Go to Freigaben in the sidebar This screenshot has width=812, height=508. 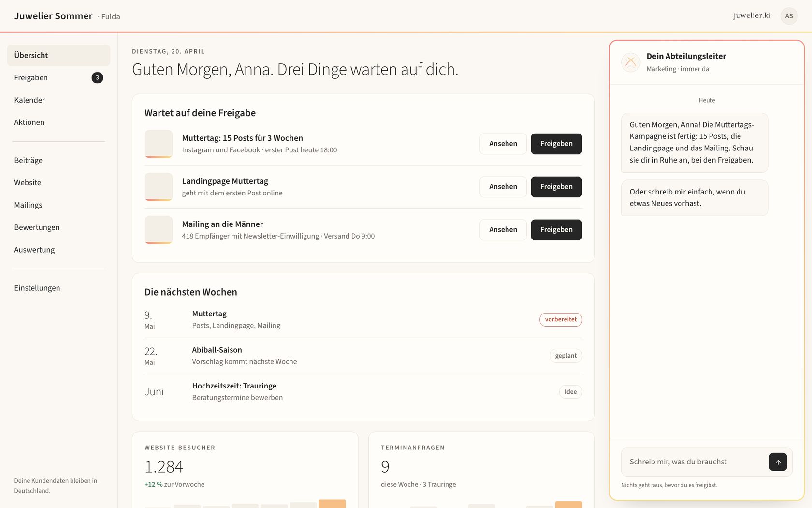pyautogui.click(x=58, y=77)
